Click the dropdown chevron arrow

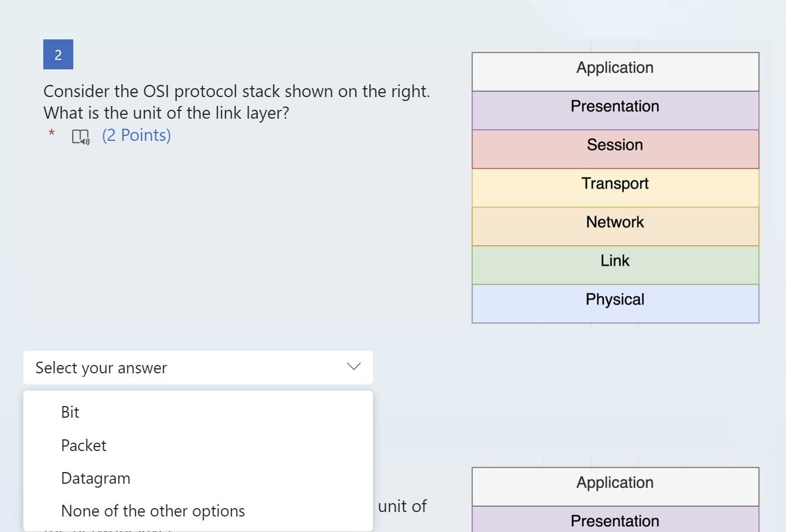tap(354, 367)
